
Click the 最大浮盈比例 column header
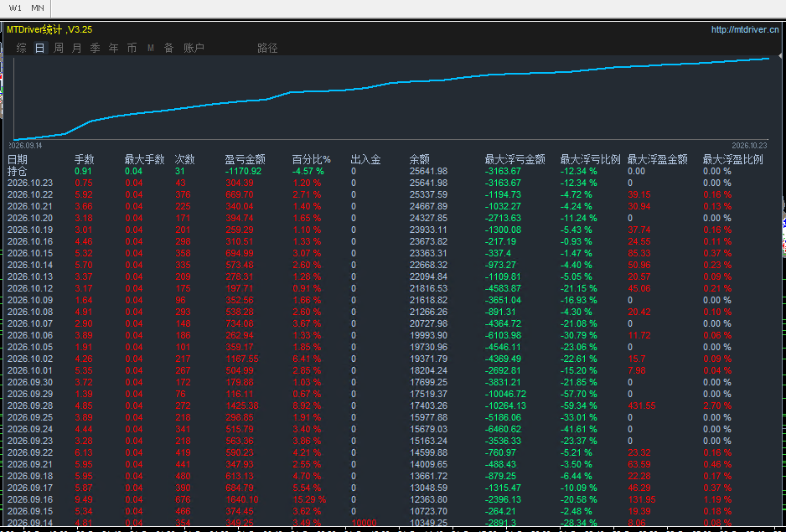click(733, 159)
